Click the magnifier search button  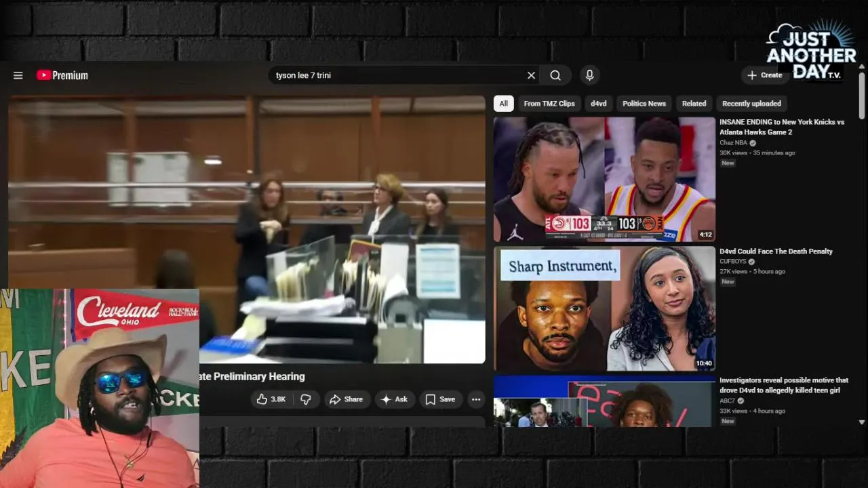555,75
